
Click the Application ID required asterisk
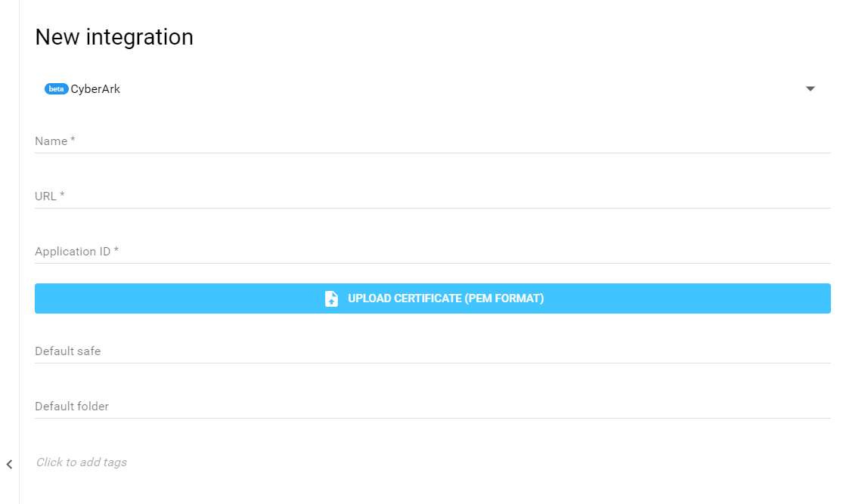[x=116, y=251]
